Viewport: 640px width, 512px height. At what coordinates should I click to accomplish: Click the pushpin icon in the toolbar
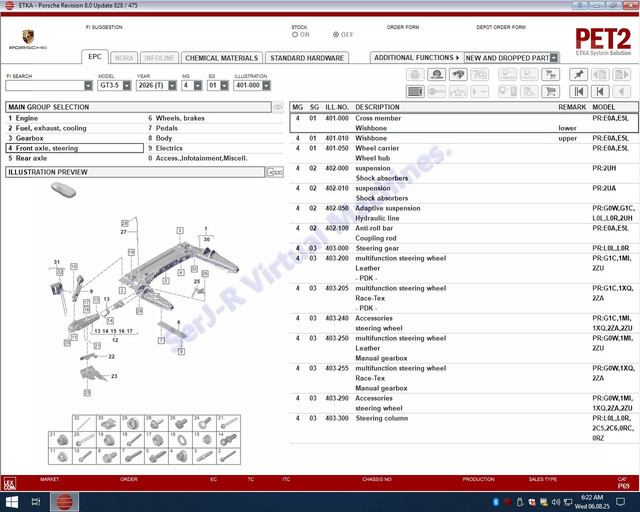pos(578,75)
